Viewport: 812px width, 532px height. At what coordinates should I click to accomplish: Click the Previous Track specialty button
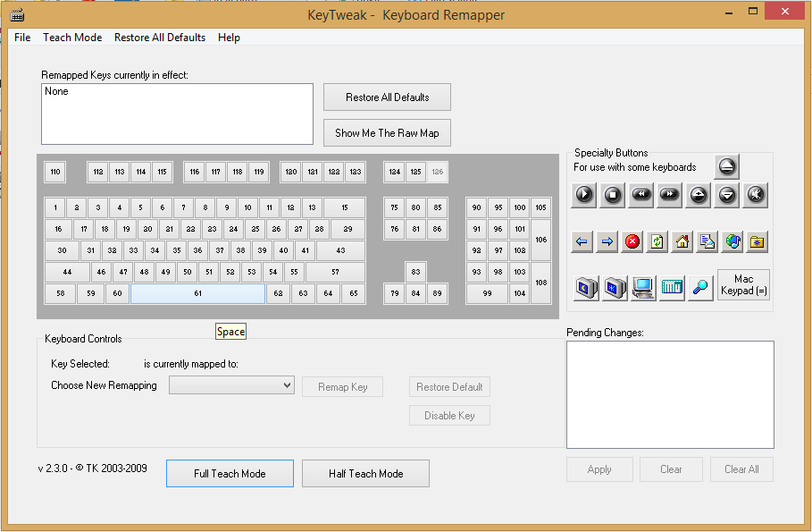[641, 195]
